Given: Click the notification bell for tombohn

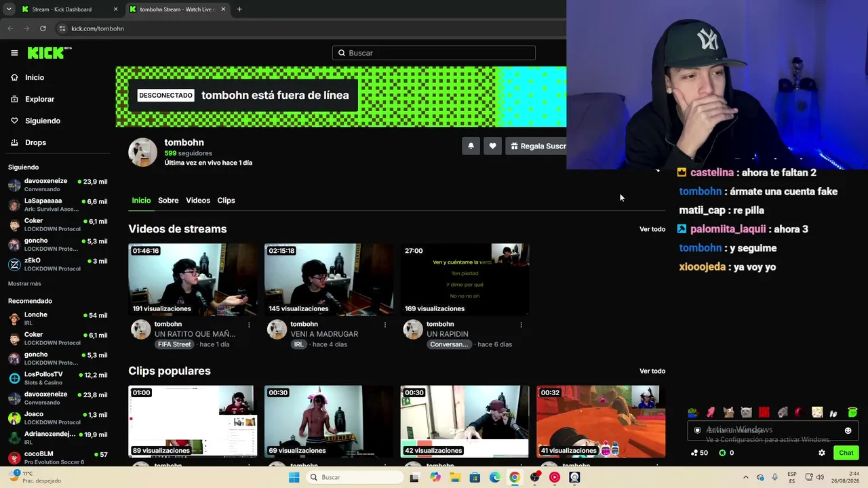Looking at the screenshot, I should coord(471,146).
